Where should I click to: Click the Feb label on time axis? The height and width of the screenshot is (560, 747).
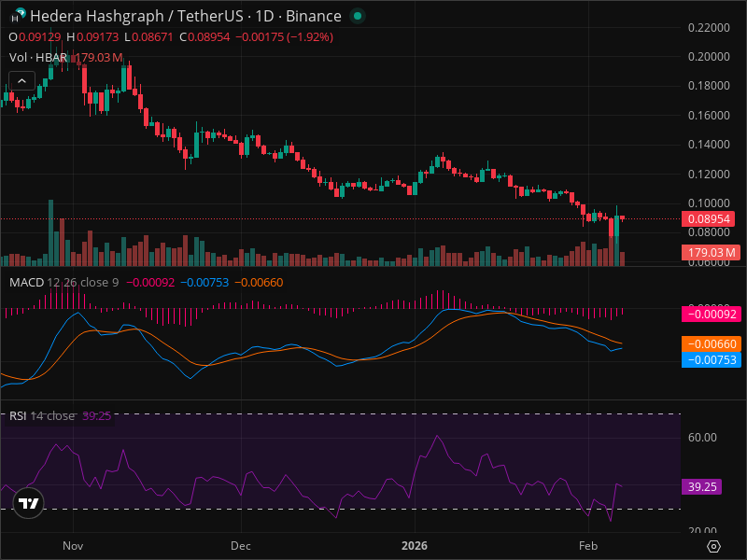point(588,546)
